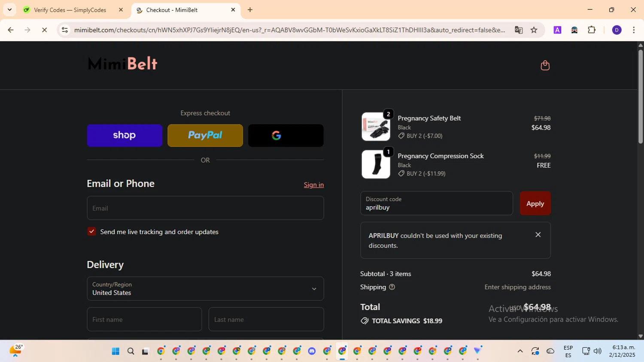The image size is (644, 362).
Task: Bookmark this page with star
Action: (x=534, y=30)
